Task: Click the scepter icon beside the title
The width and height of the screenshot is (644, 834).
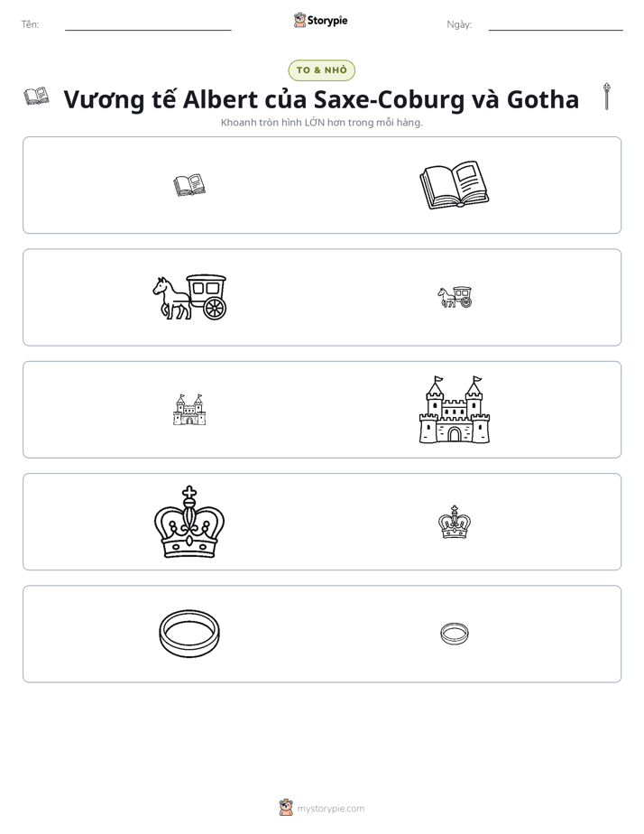Action: tap(606, 97)
